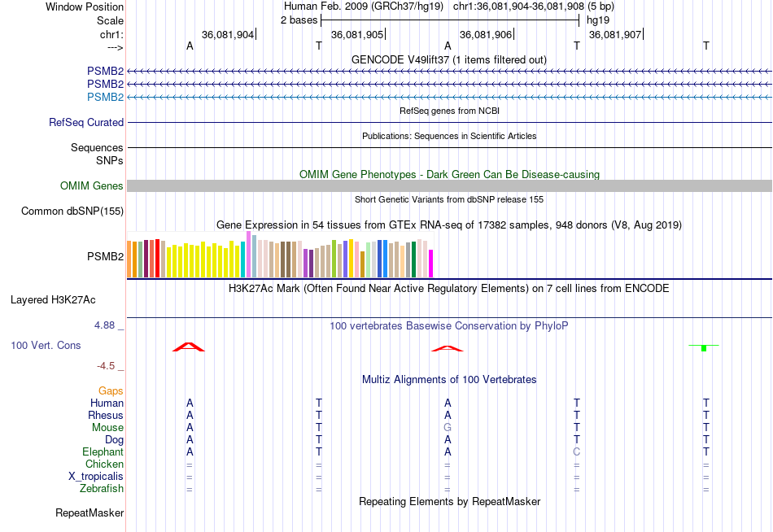Click the tallest violet bar in GTEx chart
773x532 pixels.
tap(248, 255)
